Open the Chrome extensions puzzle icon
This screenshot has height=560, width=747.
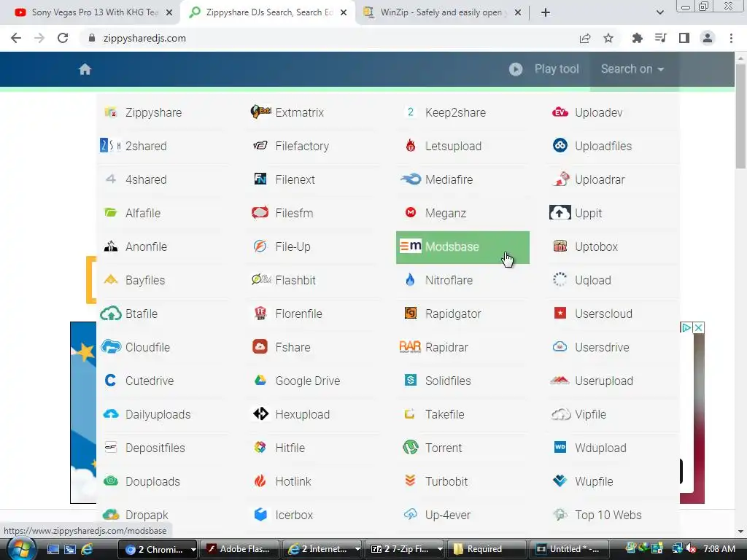coord(637,38)
